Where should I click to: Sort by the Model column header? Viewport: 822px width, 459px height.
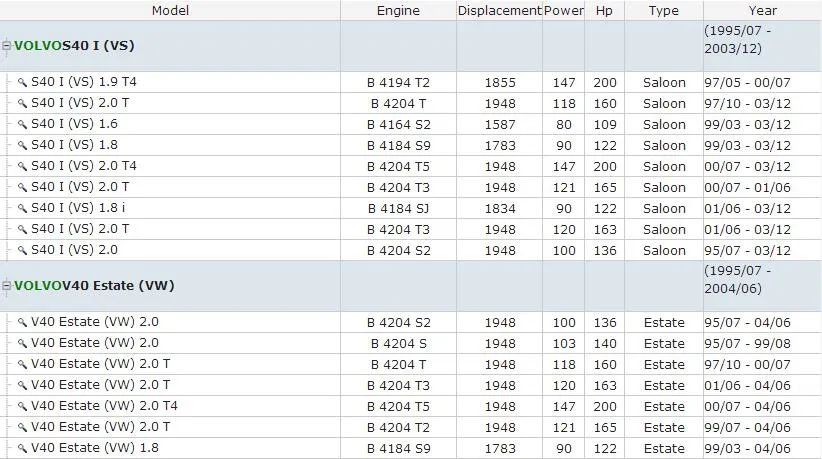(x=170, y=10)
